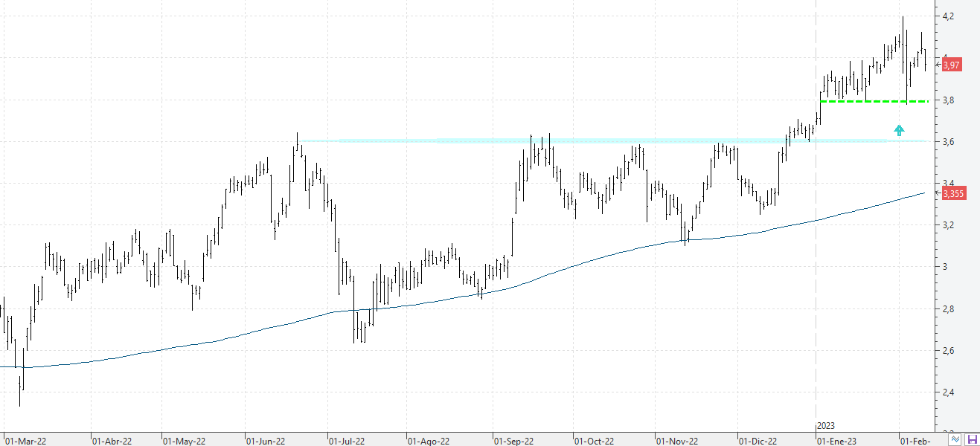980x446 pixels.
Task: Select the green dashed support line
Action: point(874,101)
